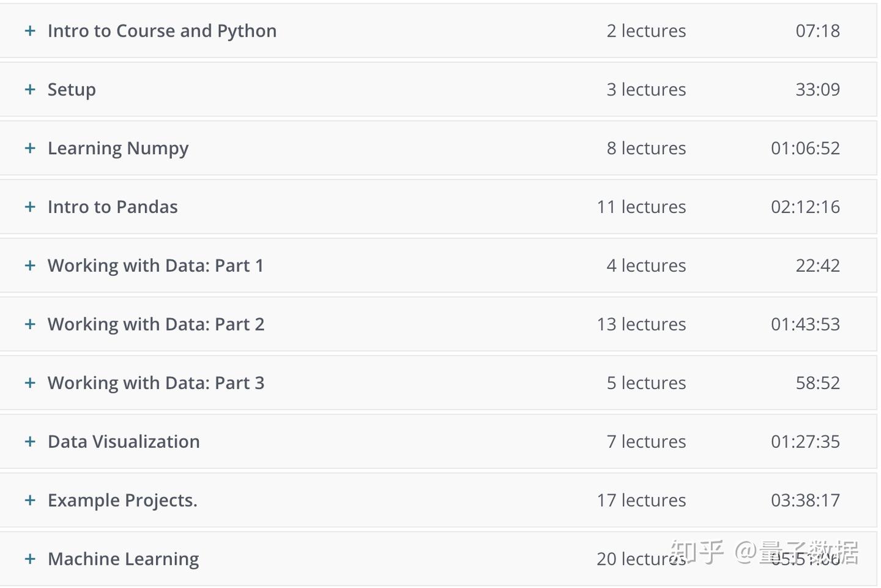Click the plus icon next to Intro to Pandas

pos(30,207)
